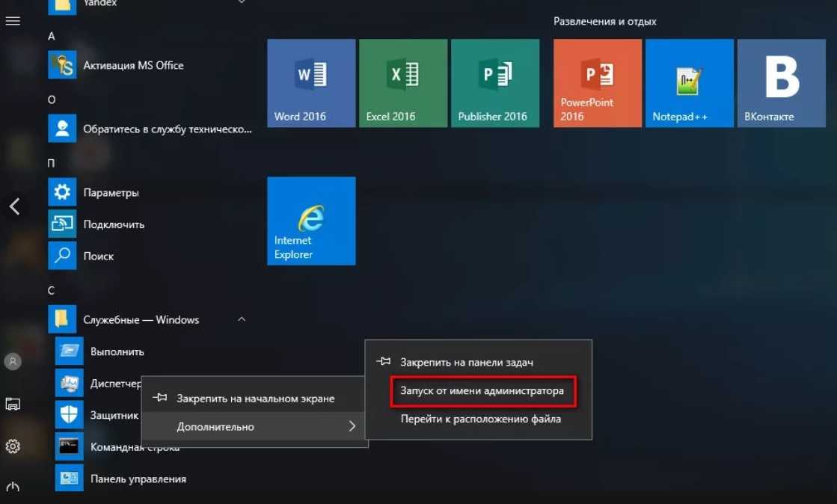This screenshot has height=504, width=837.
Task: Open the ВКонтакте tile
Action: pos(782,83)
